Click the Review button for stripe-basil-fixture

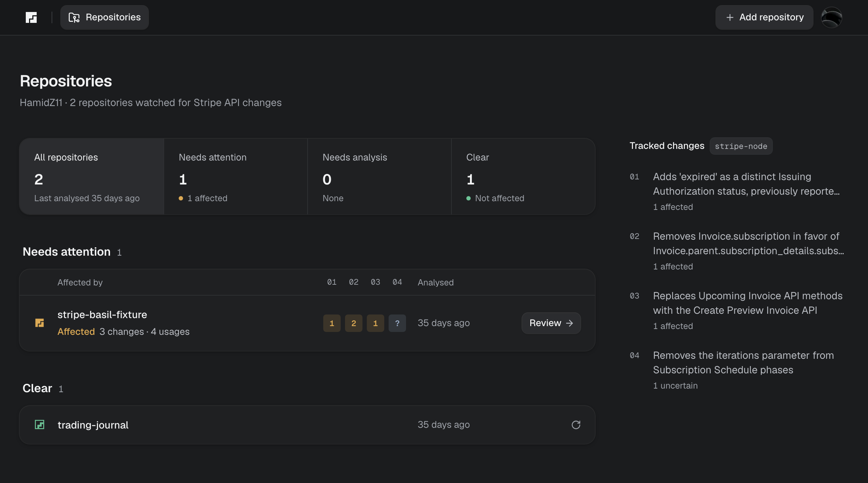[551, 323]
